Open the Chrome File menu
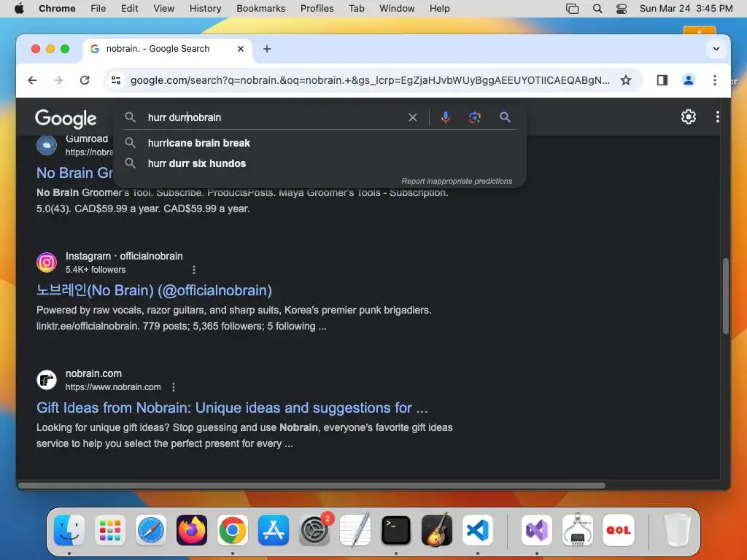The width and height of the screenshot is (747, 560). tap(98, 9)
